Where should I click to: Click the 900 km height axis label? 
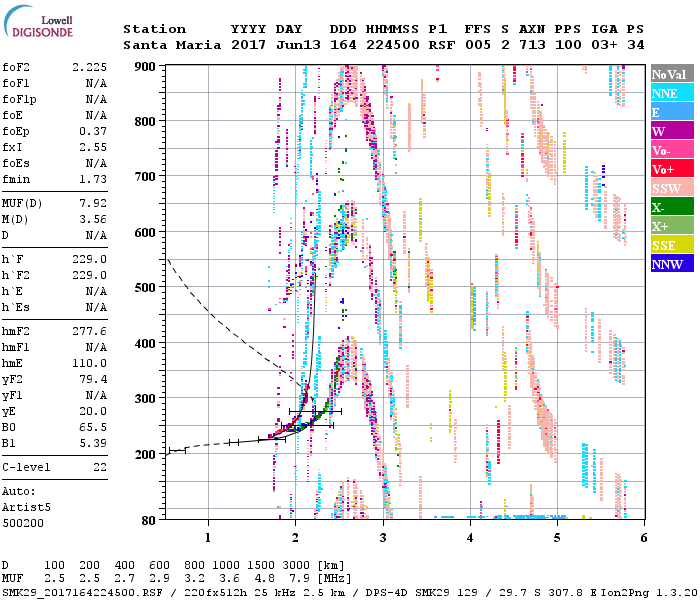145,67
